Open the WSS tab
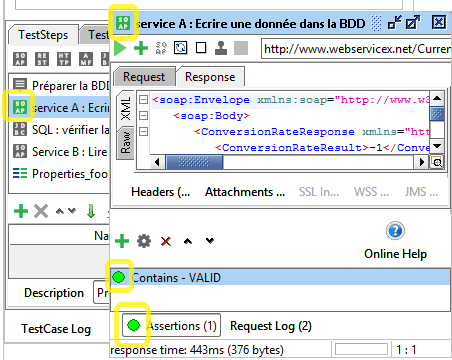 [371, 192]
